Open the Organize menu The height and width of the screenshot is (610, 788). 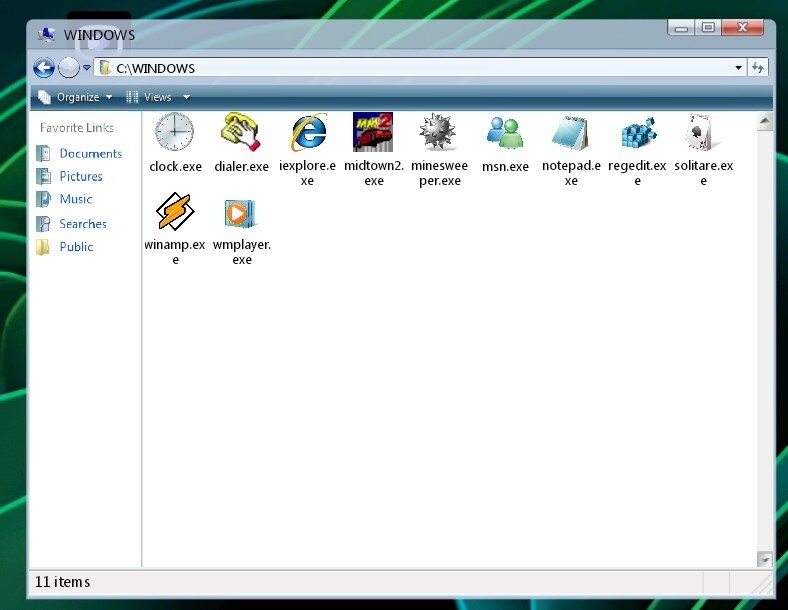[x=75, y=97]
